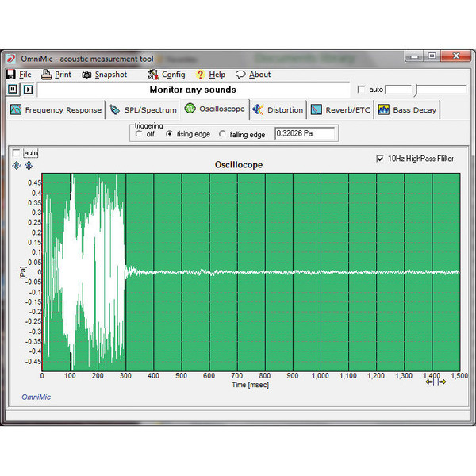Open the About menu

click(x=253, y=75)
